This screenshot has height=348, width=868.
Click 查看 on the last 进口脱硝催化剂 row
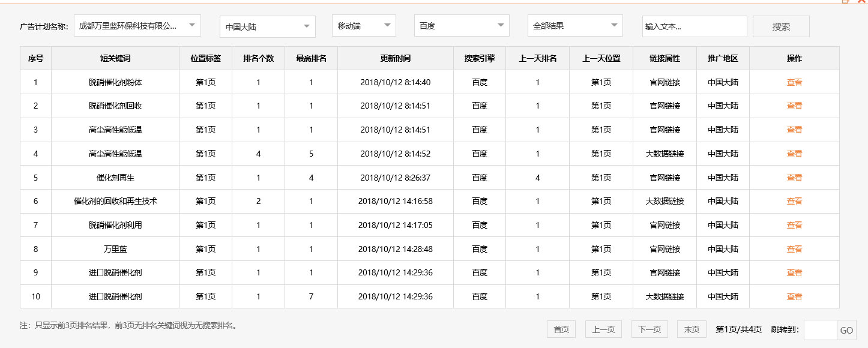click(794, 296)
